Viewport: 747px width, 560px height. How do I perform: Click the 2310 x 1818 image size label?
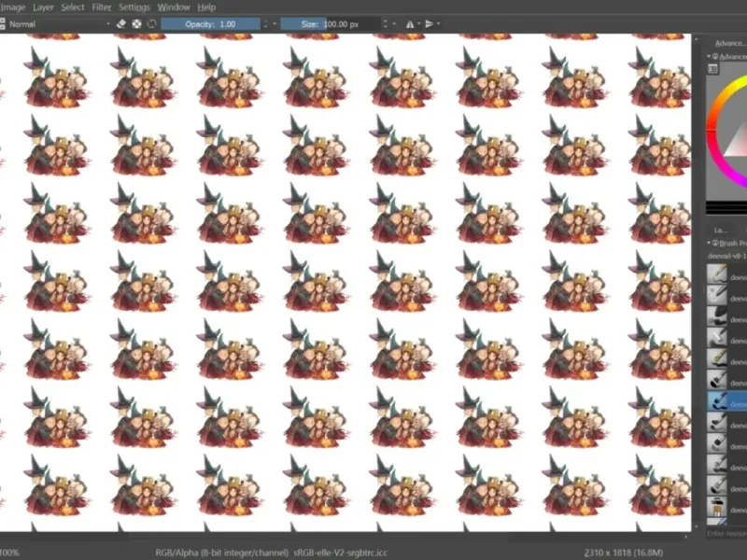pos(623,553)
